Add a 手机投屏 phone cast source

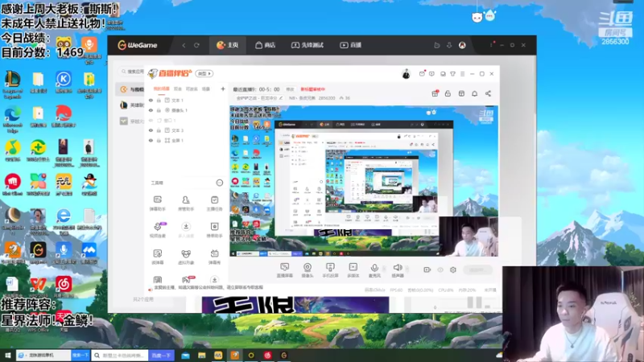click(330, 270)
